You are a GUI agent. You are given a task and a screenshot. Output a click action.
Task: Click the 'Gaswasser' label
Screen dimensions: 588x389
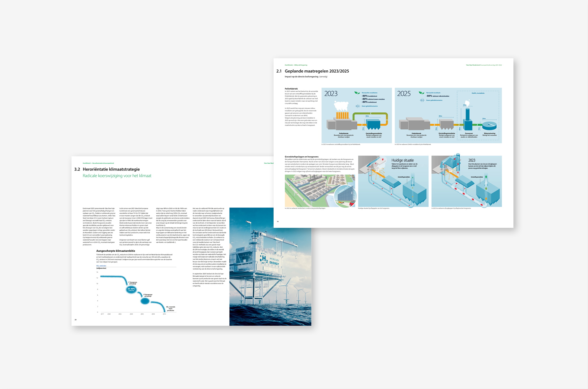pyautogui.click(x=469, y=133)
